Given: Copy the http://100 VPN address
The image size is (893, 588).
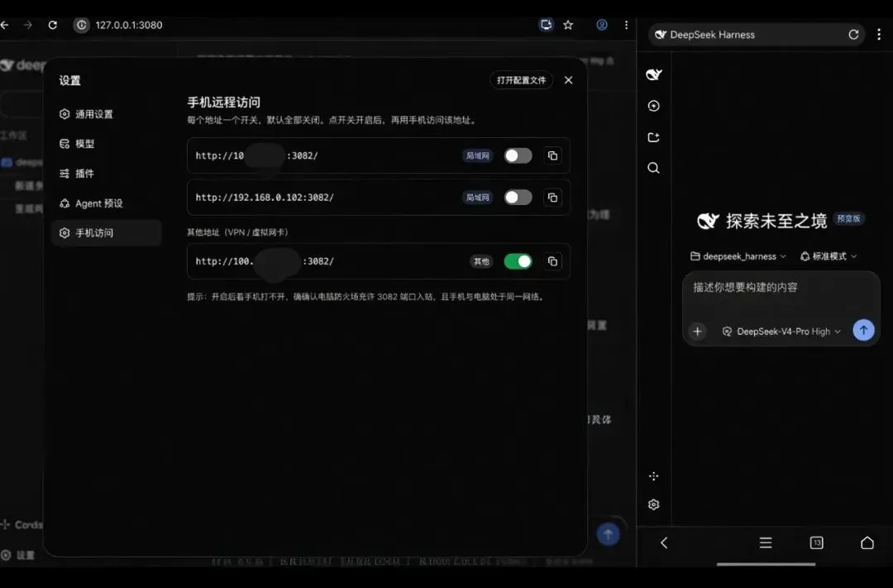Looking at the screenshot, I should point(552,261).
